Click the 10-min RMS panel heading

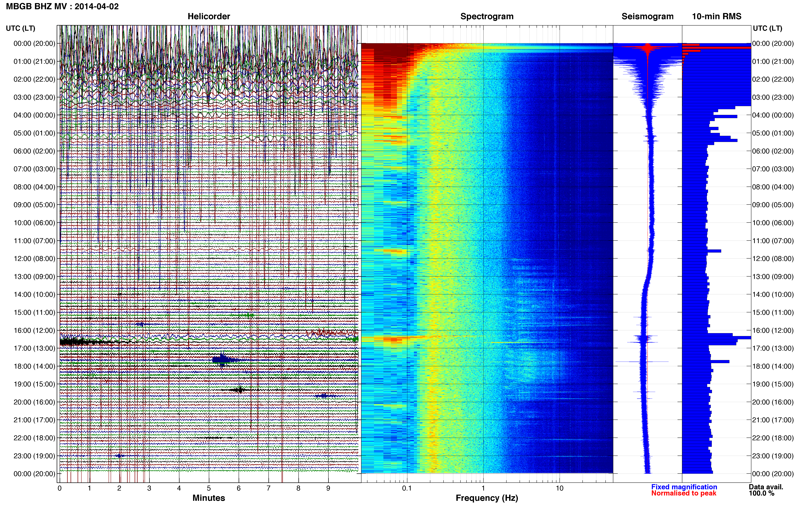point(717,16)
